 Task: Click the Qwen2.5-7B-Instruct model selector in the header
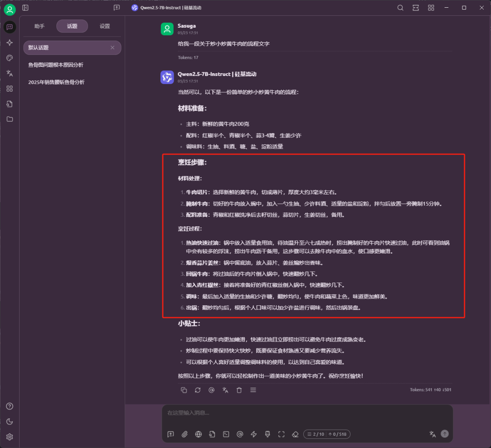pos(166,8)
